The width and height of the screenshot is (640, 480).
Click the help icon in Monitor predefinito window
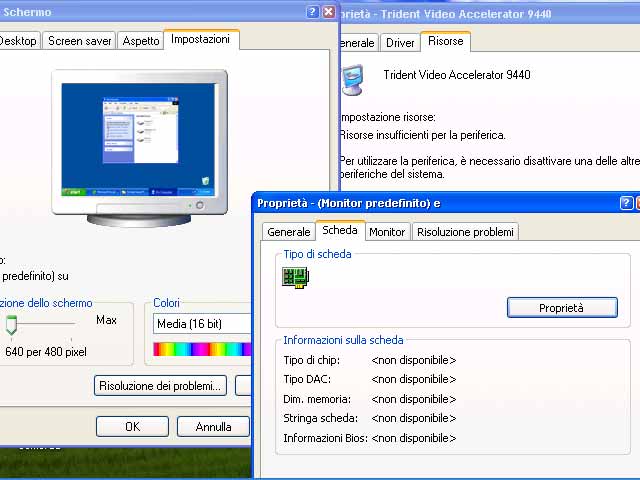pyautogui.click(x=626, y=202)
